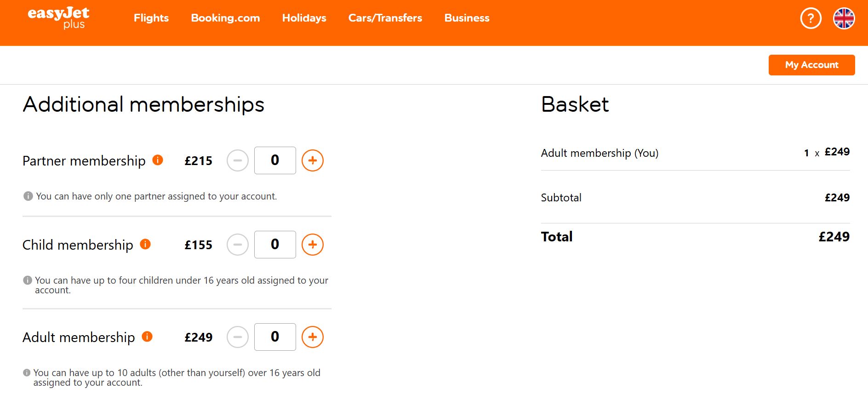Click the 'only one partner' note text
This screenshot has width=868, height=394.
156,196
